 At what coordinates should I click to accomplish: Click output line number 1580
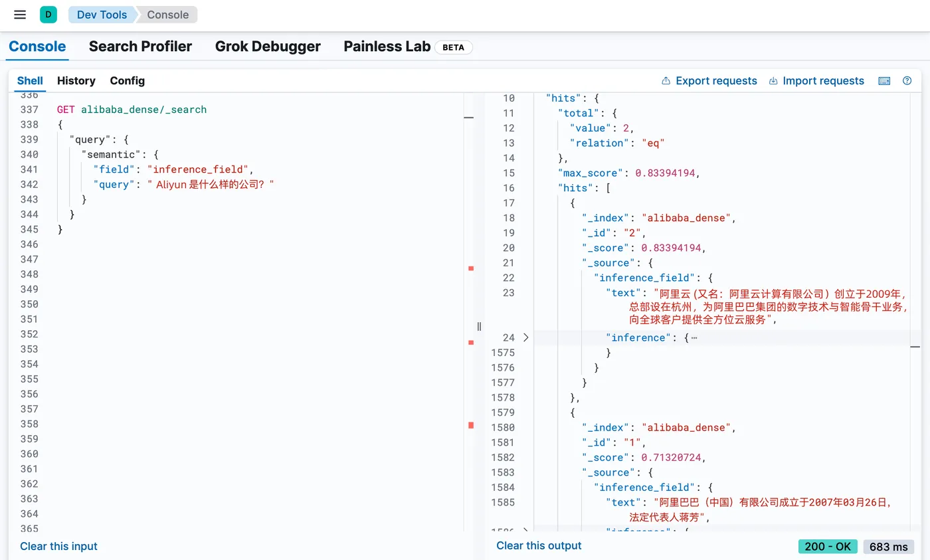tap(503, 427)
